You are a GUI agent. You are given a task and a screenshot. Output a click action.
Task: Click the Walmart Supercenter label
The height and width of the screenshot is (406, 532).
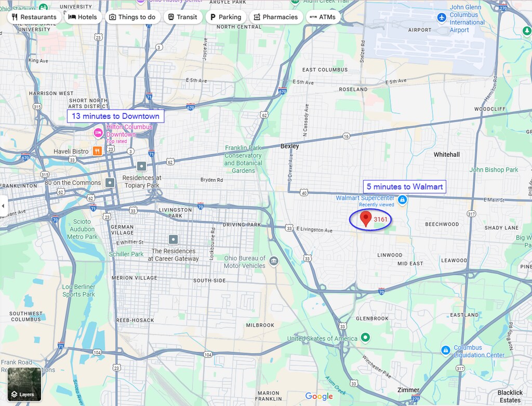[365, 198]
